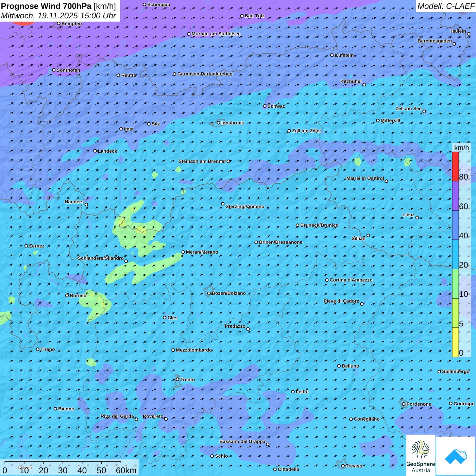Click the Feltre city marker dot

(x=293, y=392)
